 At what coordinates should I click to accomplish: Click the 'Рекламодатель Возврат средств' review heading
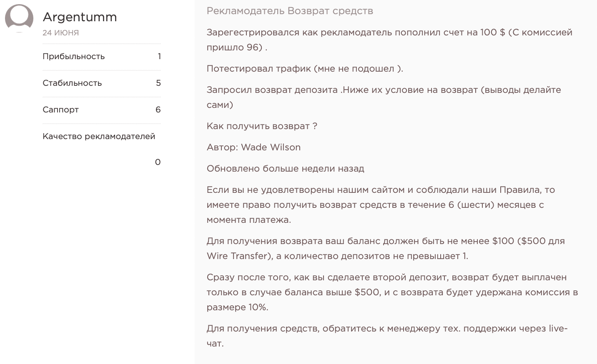coord(290,11)
